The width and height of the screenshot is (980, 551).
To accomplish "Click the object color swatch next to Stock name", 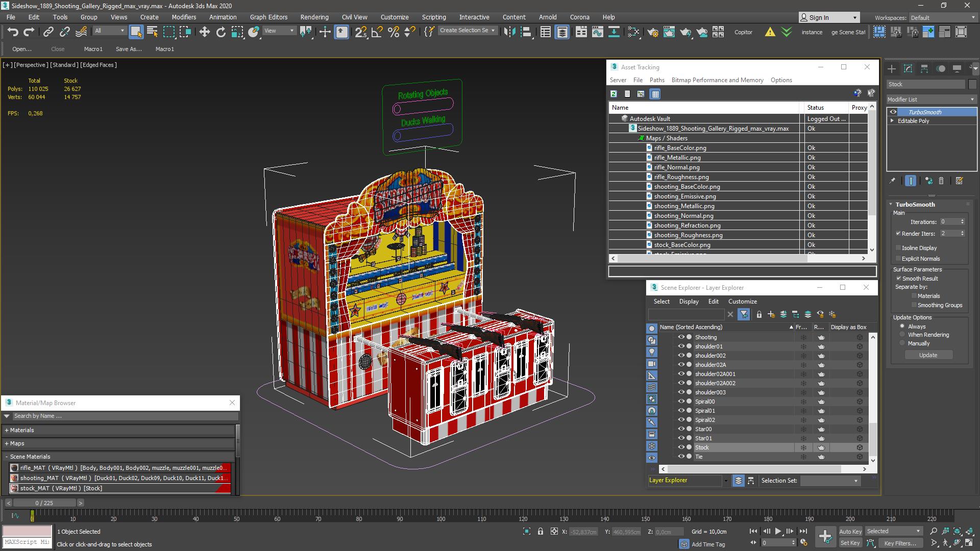I will point(972,84).
